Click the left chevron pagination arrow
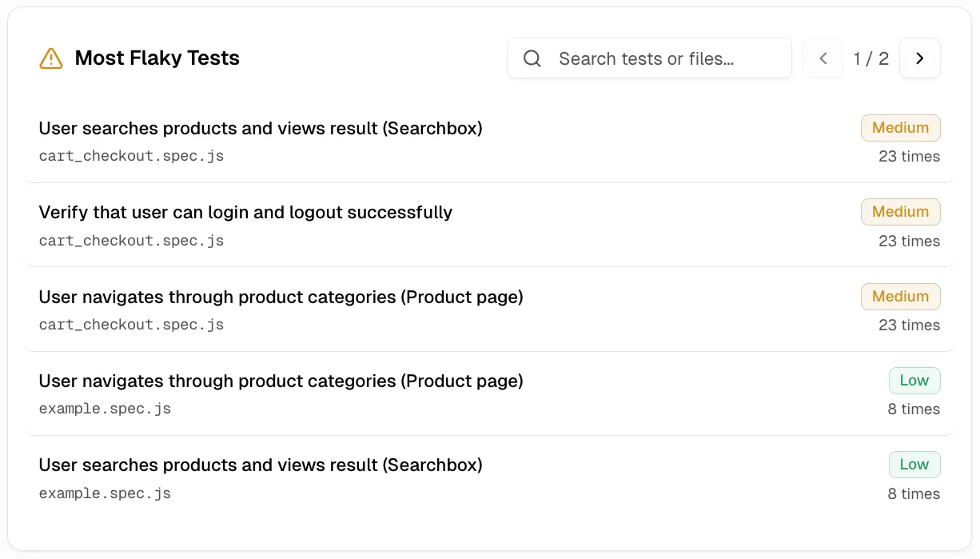Screen dimensions: 980x559 pos(823,58)
